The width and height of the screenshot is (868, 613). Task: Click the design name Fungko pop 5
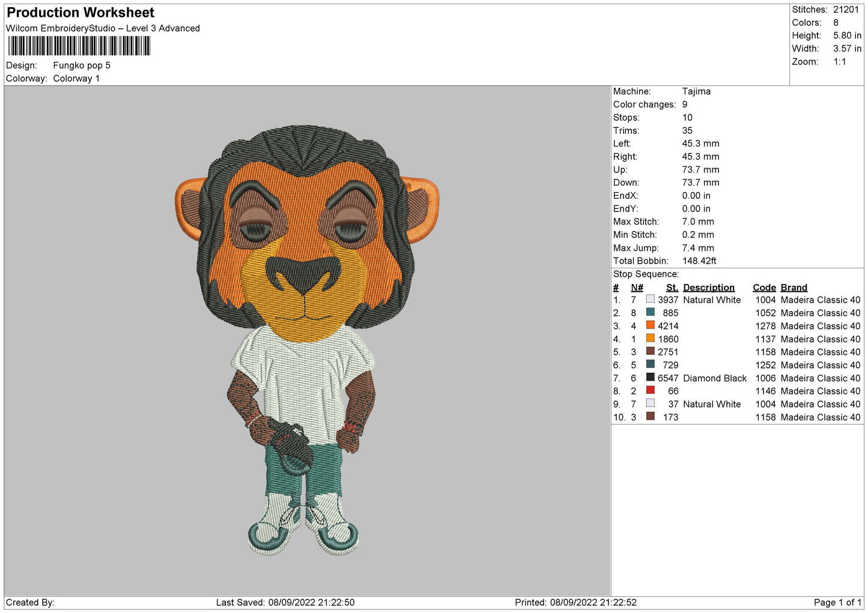tap(82, 65)
